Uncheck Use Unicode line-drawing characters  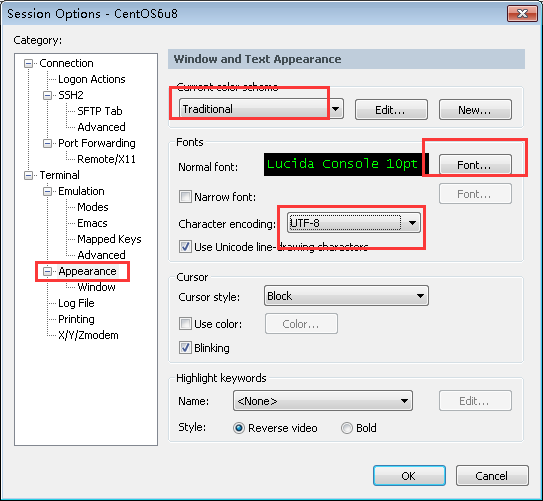point(185,247)
